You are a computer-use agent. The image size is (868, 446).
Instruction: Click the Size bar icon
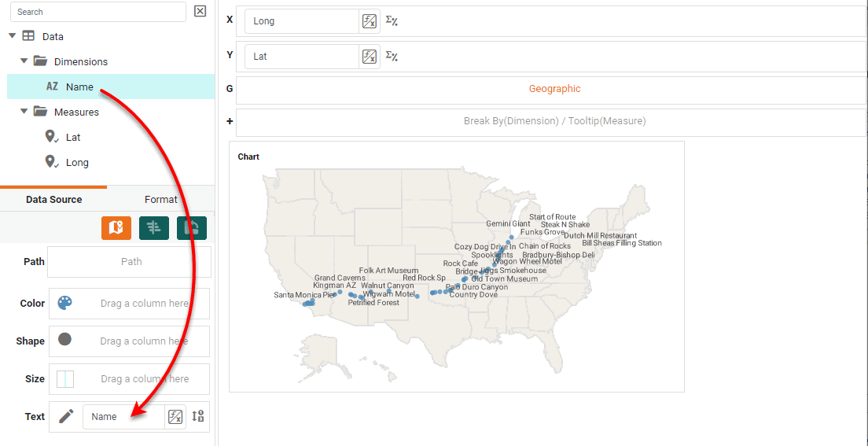[65, 379]
